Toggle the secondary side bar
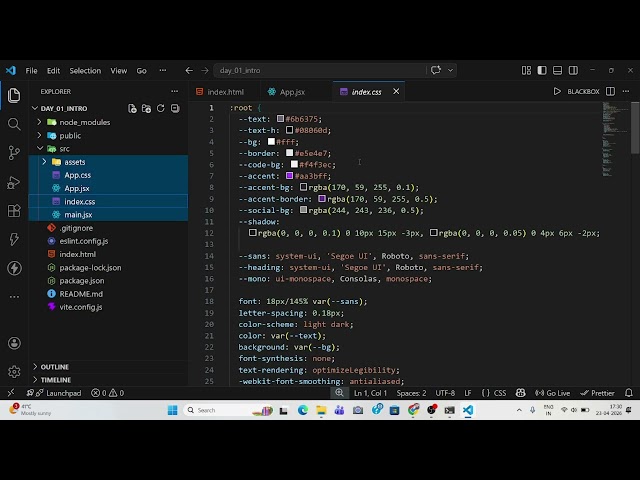This screenshot has height=480, width=640. point(573,71)
